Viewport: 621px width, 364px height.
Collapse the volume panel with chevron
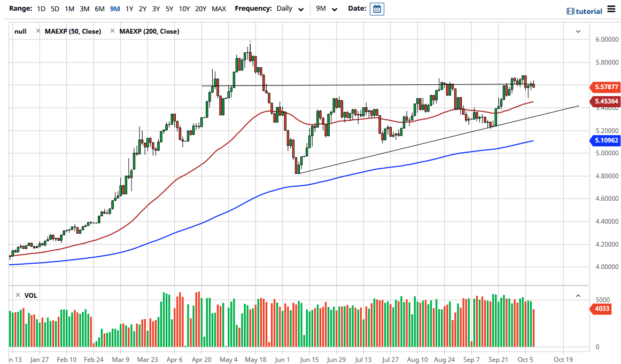point(578,295)
